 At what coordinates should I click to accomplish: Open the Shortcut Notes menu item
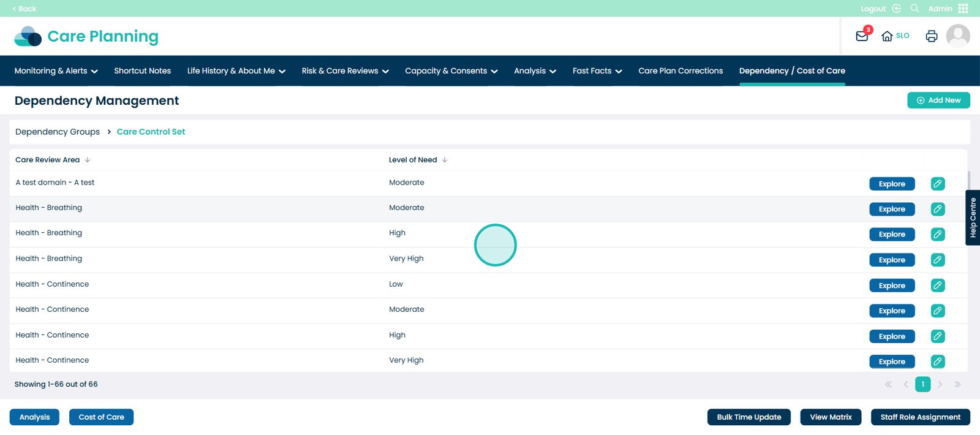142,71
